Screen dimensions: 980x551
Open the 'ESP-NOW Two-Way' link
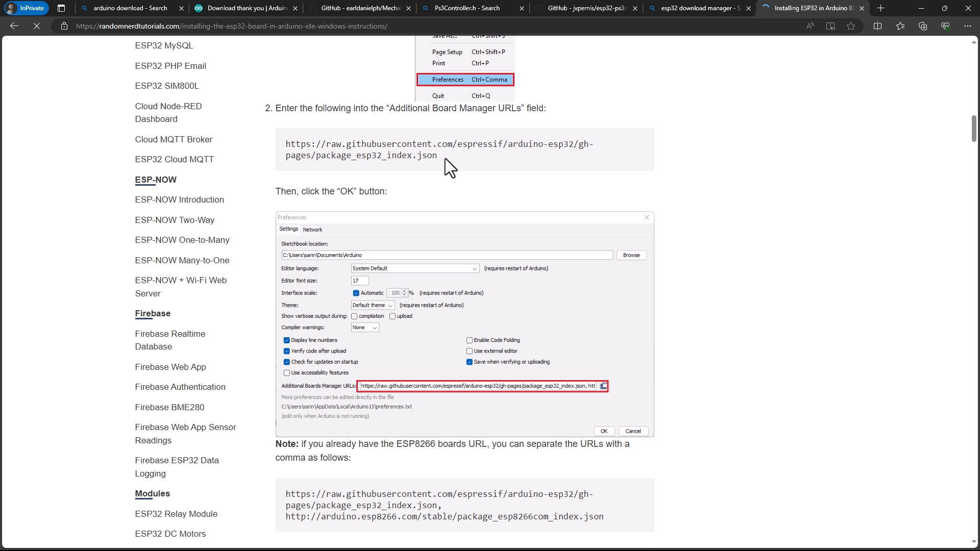pos(175,220)
